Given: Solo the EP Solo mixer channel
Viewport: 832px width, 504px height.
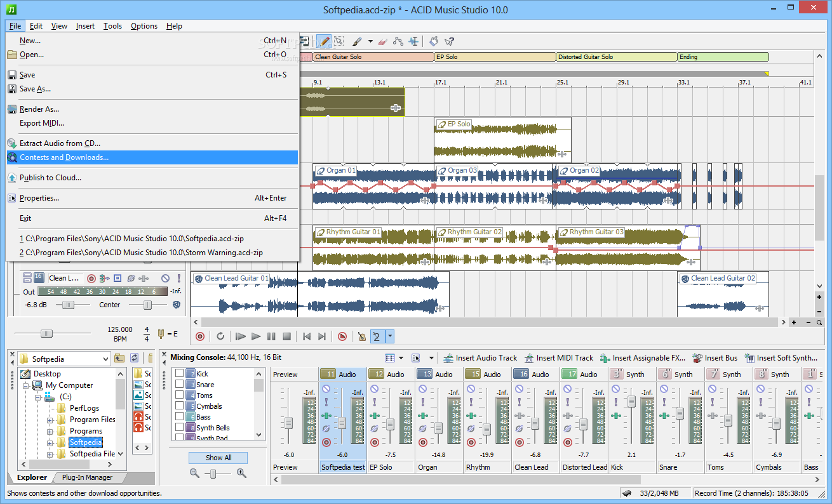Looking at the screenshot, I should tap(374, 402).
